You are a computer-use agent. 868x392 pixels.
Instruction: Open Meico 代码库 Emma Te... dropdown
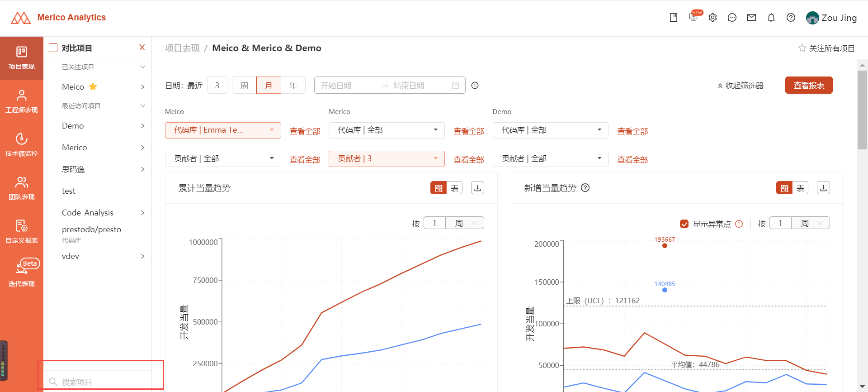pos(223,130)
